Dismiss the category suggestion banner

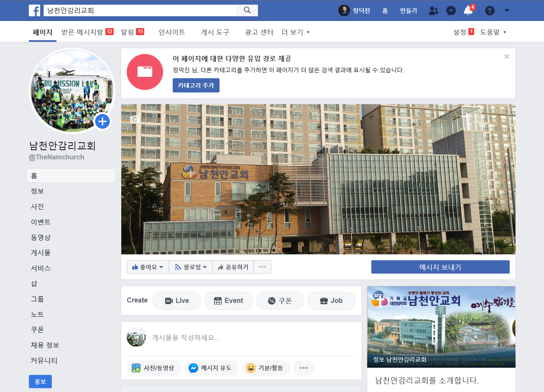(x=506, y=56)
